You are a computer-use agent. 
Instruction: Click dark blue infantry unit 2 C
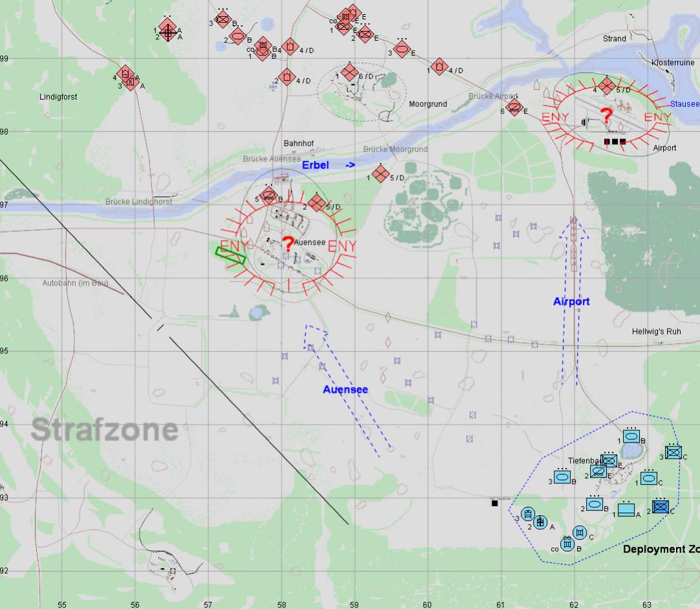(x=660, y=507)
